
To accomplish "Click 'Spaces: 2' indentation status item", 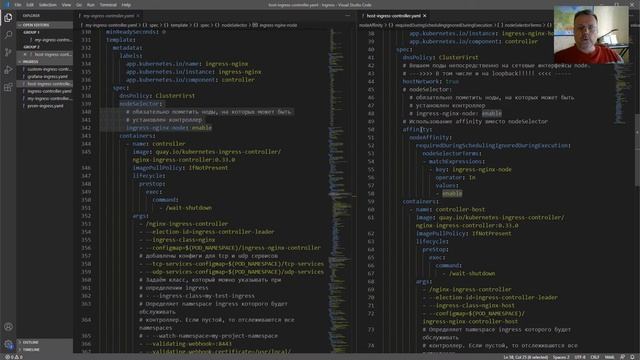I will [x=561, y=357].
